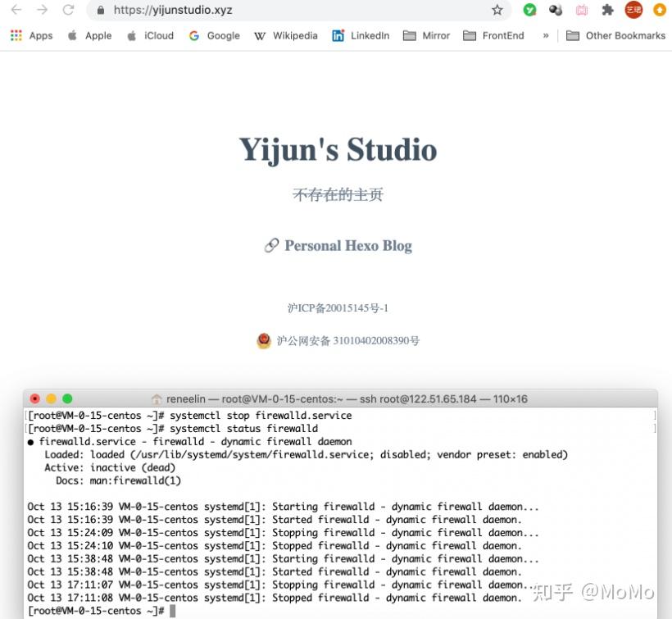Select the LinkedIn bookmark

361,36
